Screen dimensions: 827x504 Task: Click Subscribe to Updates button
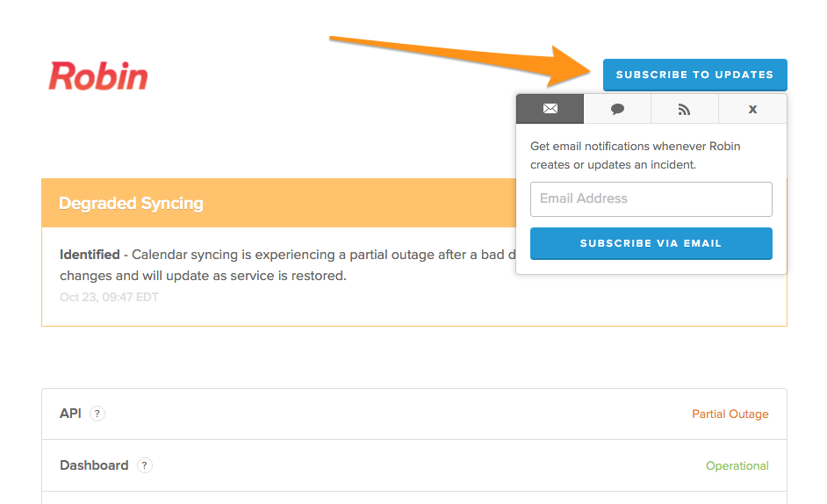coord(694,75)
